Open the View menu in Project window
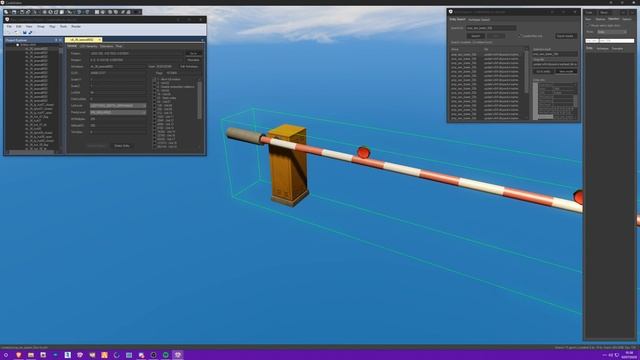640x360 pixels. pyautogui.click(x=29, y=27)
